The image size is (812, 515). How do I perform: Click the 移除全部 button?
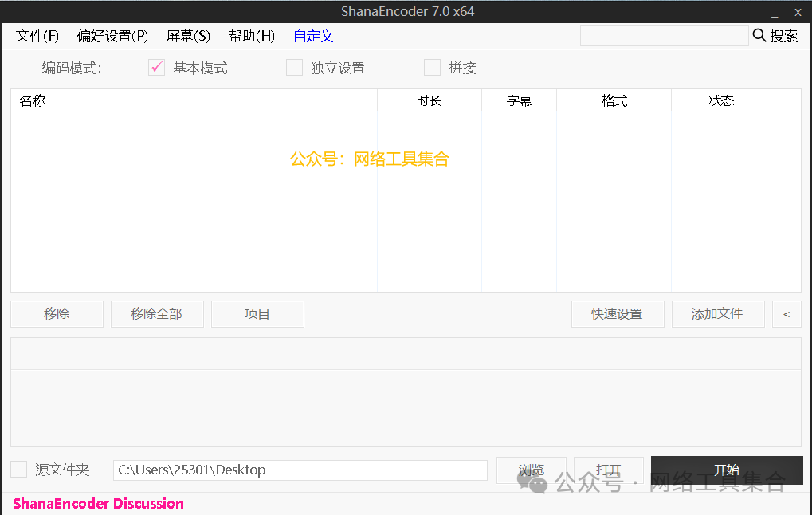click(157, 314)
